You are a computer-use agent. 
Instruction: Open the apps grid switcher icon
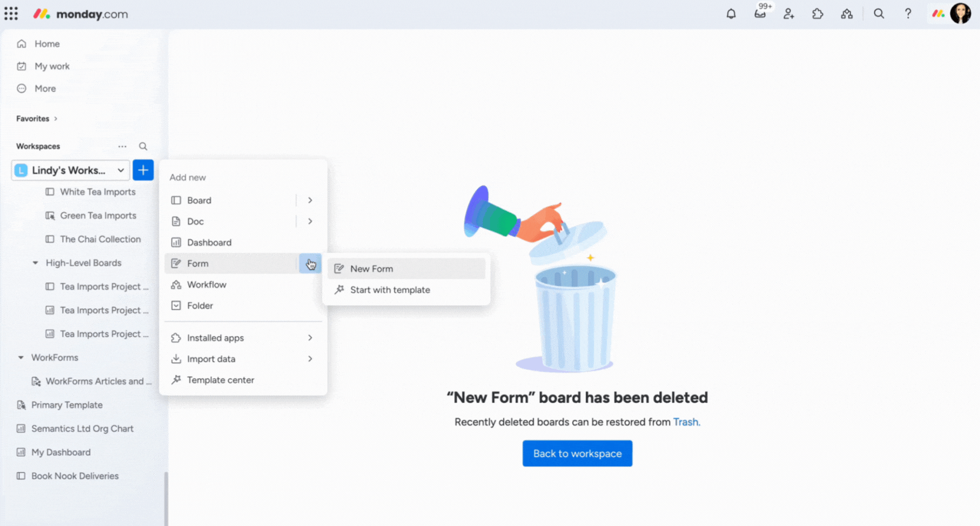[x=11, y=14]
